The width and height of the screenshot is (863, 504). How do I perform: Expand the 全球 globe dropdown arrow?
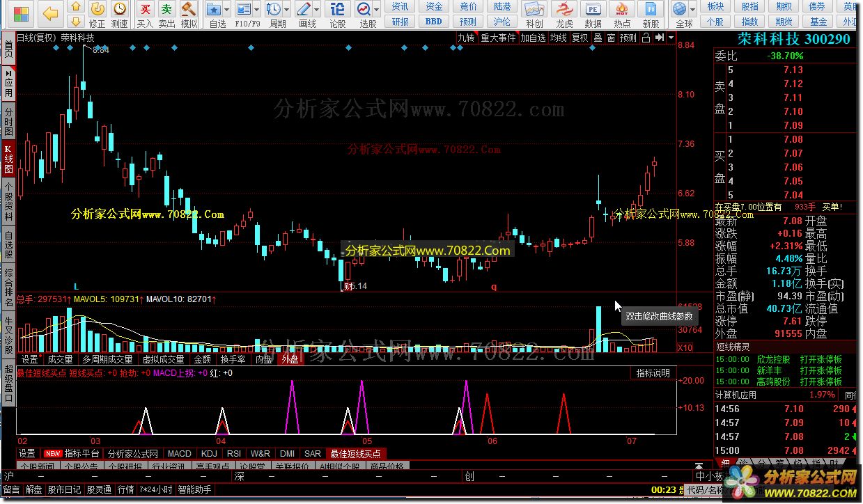coord(692,10)
